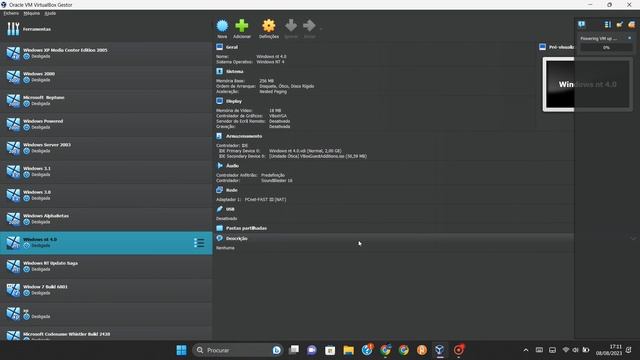This screenshot has height=360, width=640.
Task: Open Sistema settings via its header
Action: pos(234,71)
